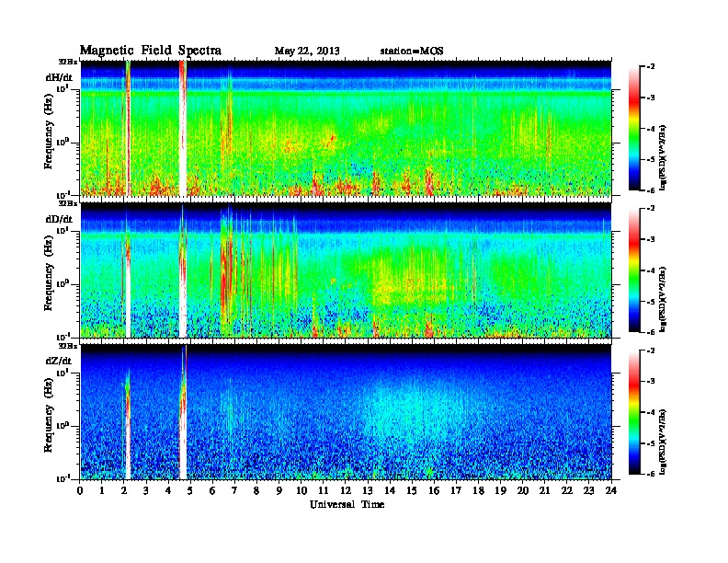Click the dZ/dt spectrogram color bar
728x563 pixels.
[x=634, y=412]
